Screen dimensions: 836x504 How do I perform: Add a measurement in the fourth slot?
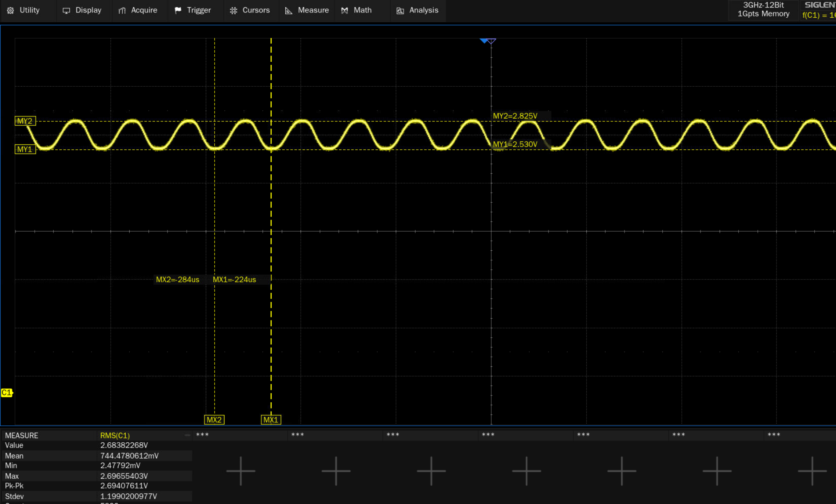pyautogui.click(x=431, y=471)
